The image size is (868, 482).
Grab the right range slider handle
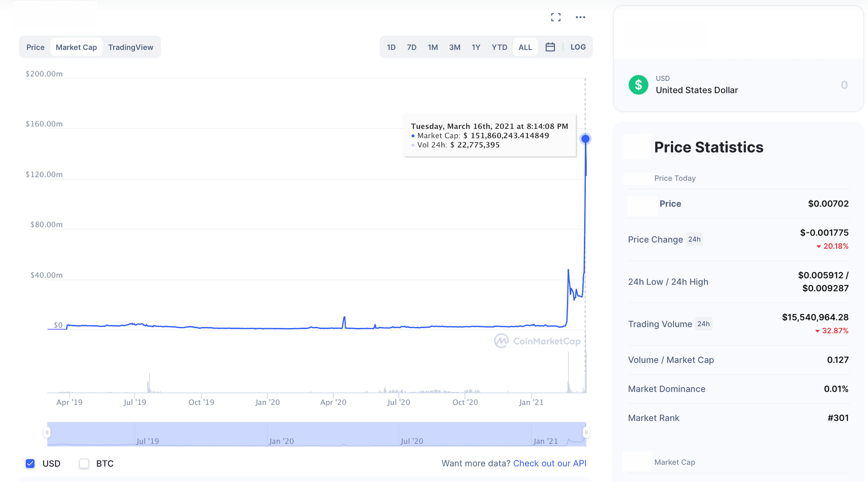[x=586, y=432]
